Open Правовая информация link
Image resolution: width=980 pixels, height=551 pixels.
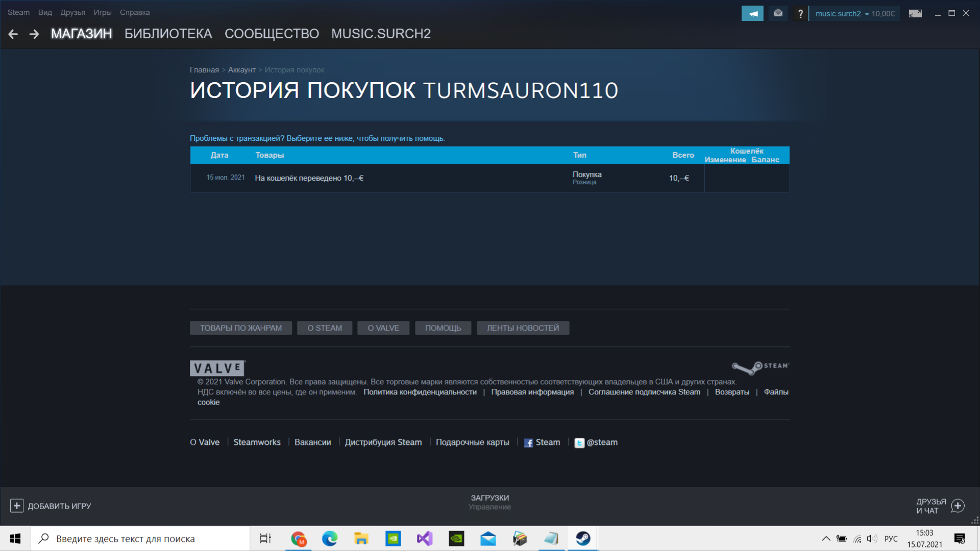pyautogui.click(x=532, y=392)
